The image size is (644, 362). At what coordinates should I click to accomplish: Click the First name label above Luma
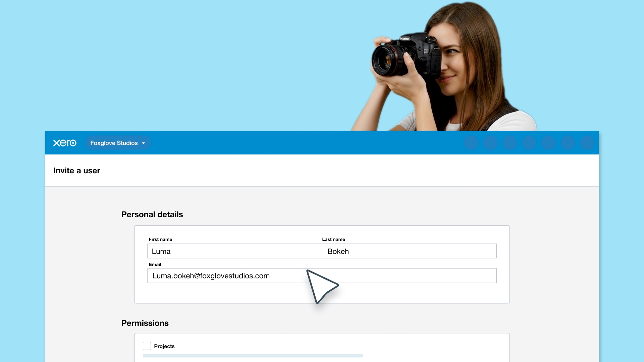[x=160, y=239]
